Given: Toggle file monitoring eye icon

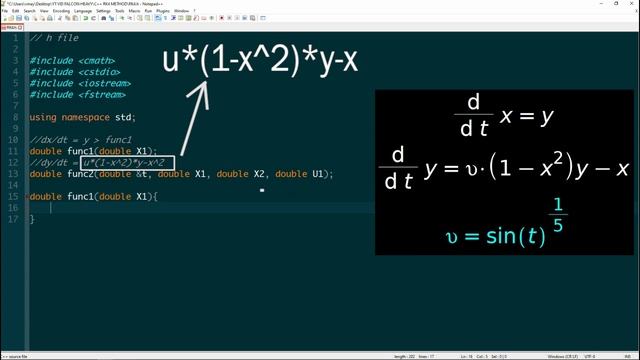Looking at the screenshot, I should tap(211, 18).
